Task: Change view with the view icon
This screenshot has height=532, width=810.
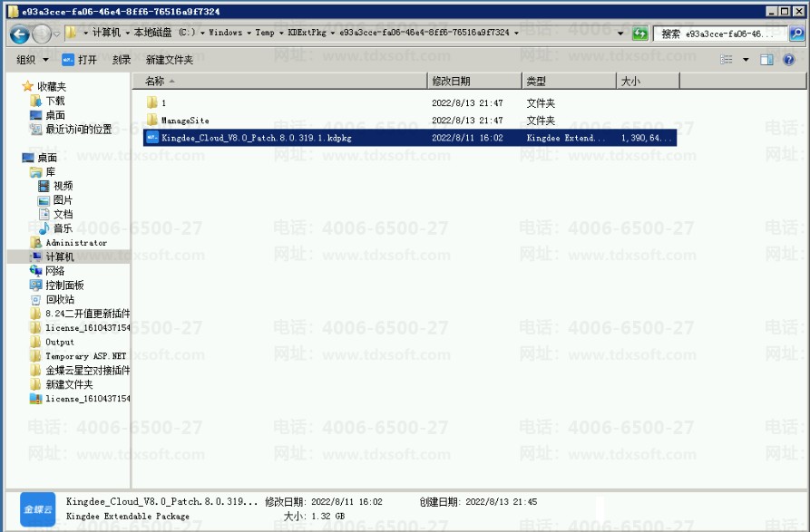Action: pos(727,60)
